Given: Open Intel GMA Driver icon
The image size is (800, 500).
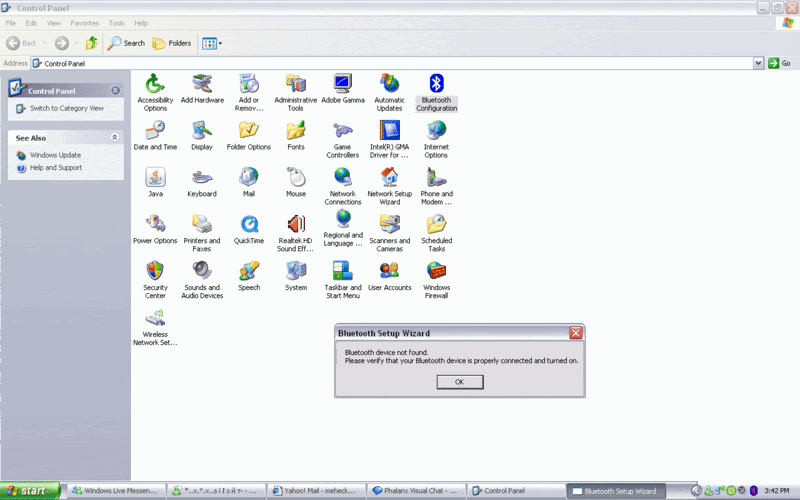Looking at the screenshot, I should [389, 139].
